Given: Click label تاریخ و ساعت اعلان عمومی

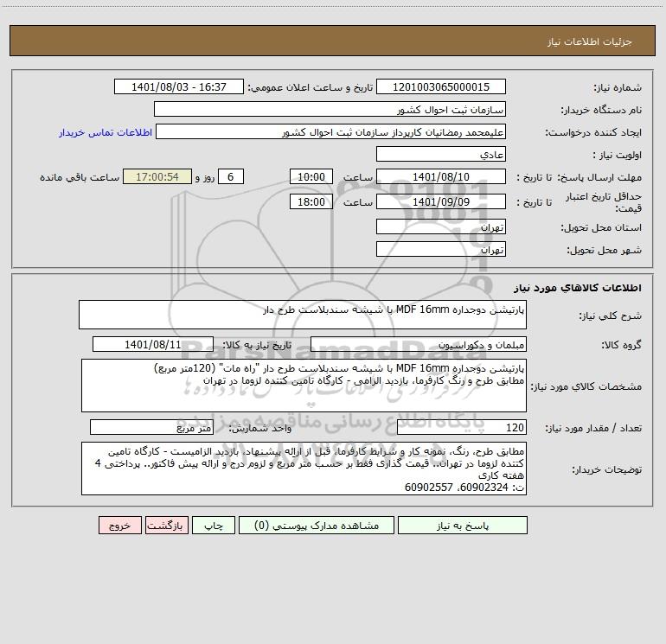Looking at the screenshot, I should coord(310,87).
